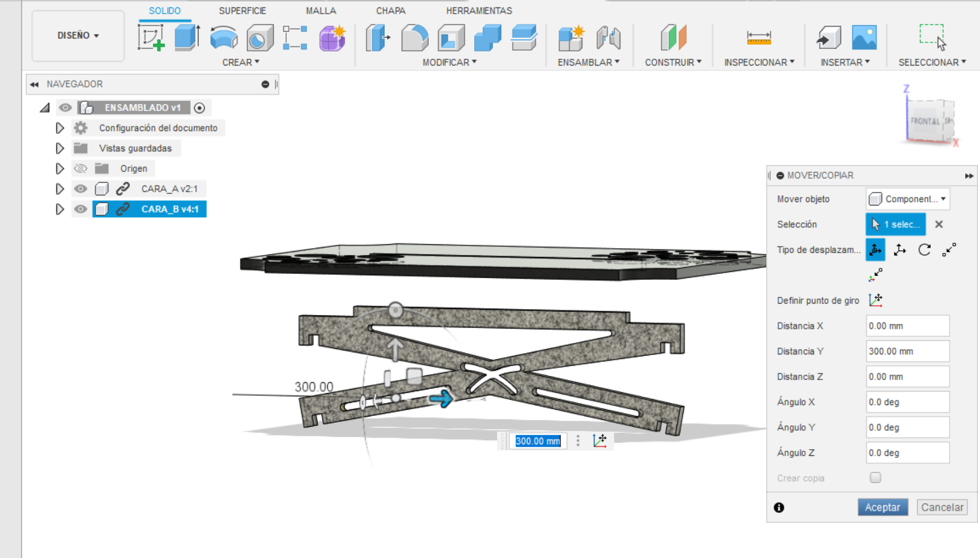Click the pivot icon beside floating value box
This screenshot has height=558, width=980.
[x=600, y=441]
